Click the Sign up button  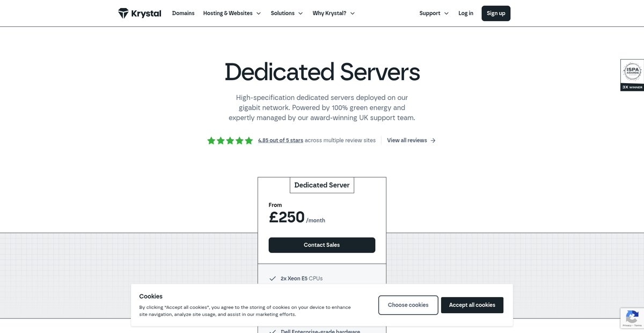(496, 13)
